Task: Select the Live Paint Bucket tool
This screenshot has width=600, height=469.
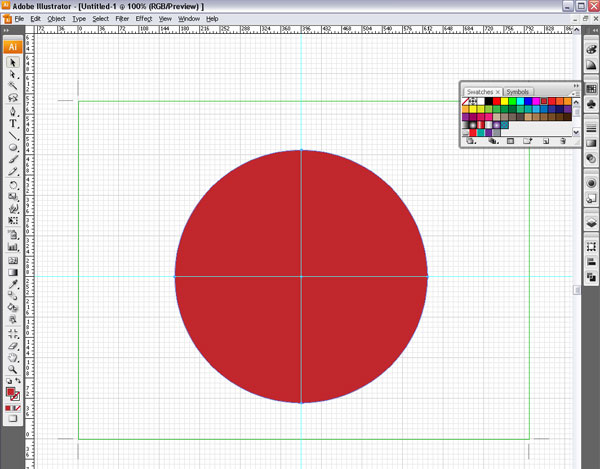Action: (13, 307)
